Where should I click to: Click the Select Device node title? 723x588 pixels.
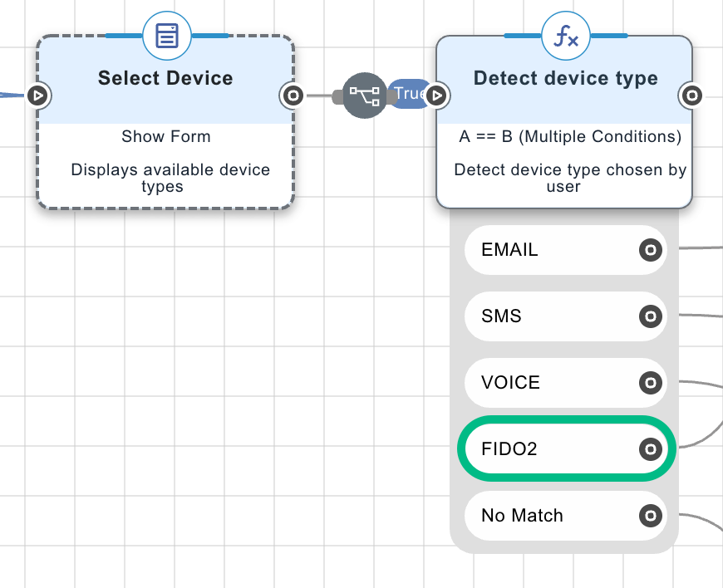[165, 77]
